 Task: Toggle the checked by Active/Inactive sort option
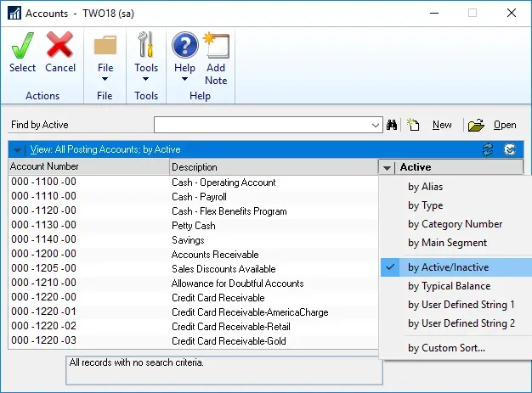pos(448,267)
